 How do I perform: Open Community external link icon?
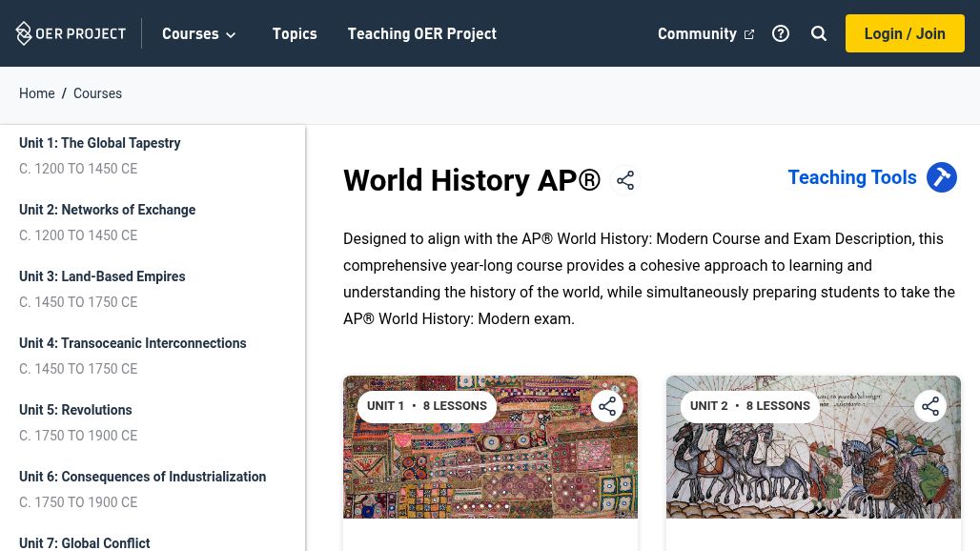click(748, 34)
